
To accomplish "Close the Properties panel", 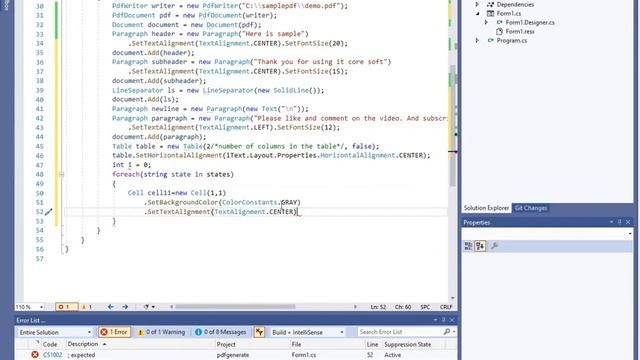I will [x=628, y=222].
